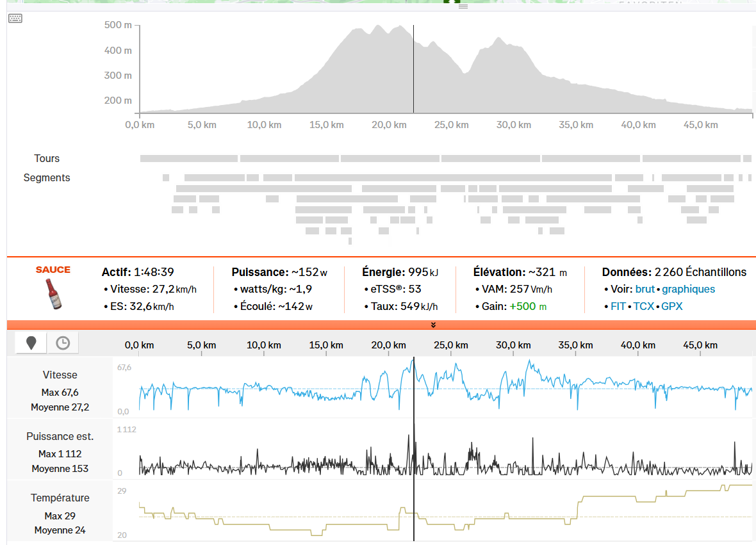Switch x-axis to distance with pin icon
756x545 pixels.
[x=31, y=343]
